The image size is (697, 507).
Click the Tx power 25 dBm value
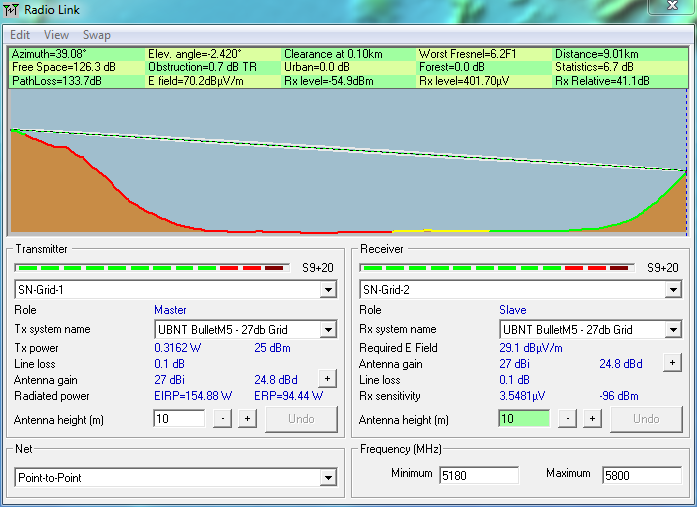(272, 348)
